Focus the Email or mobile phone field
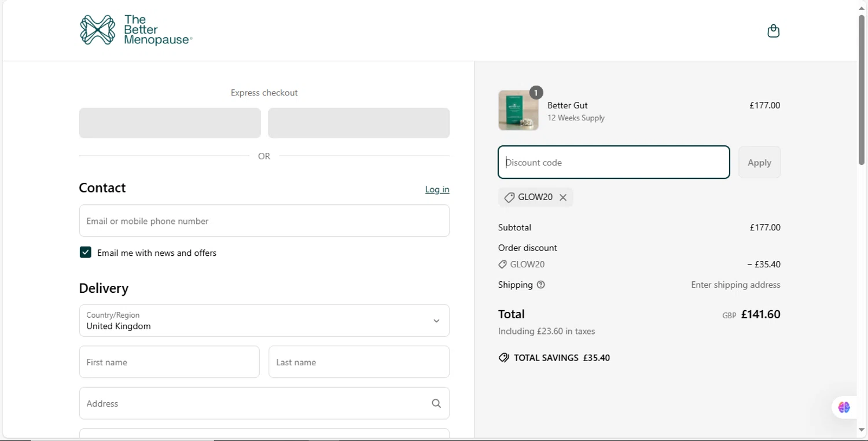The width and height of the screenshot is (868, 441). coord(264,220)
